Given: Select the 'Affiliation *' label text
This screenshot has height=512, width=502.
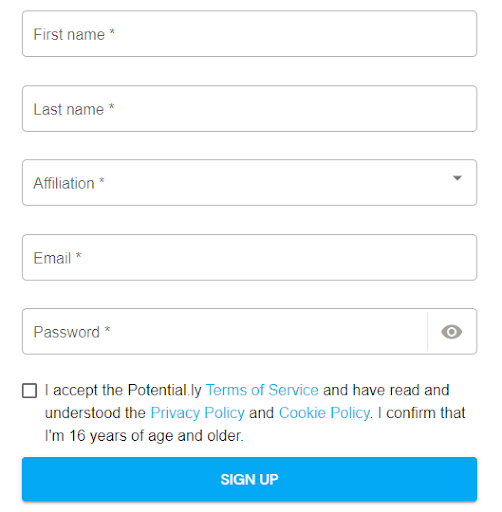Looking at the screenshot, I should (x=69, y=183).
